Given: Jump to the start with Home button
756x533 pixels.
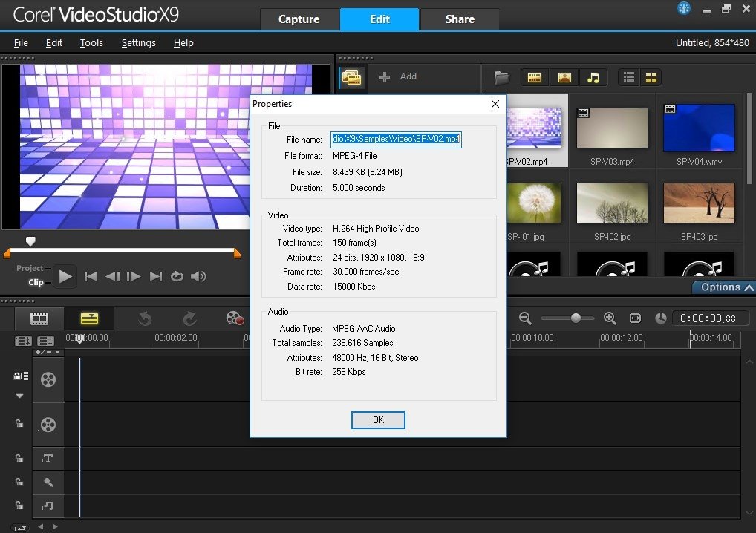Looking at the screenshot, I should (90, 277).
